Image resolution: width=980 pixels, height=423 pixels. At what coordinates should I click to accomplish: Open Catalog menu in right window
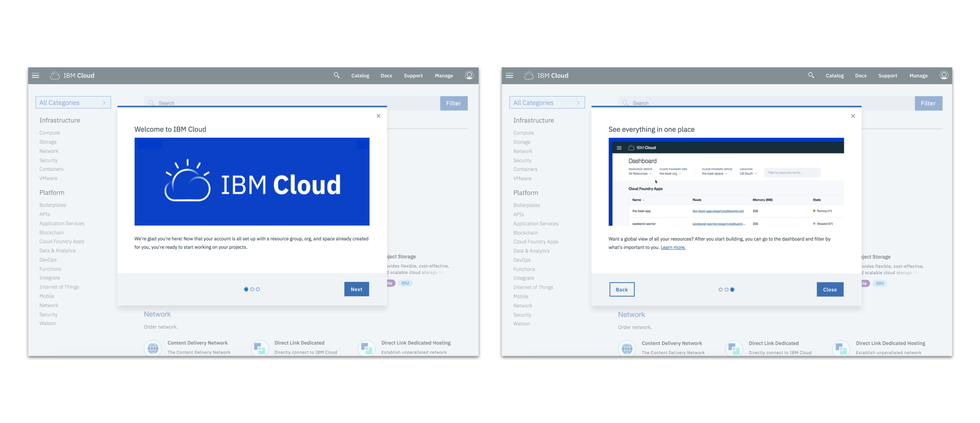coord(835,76)
